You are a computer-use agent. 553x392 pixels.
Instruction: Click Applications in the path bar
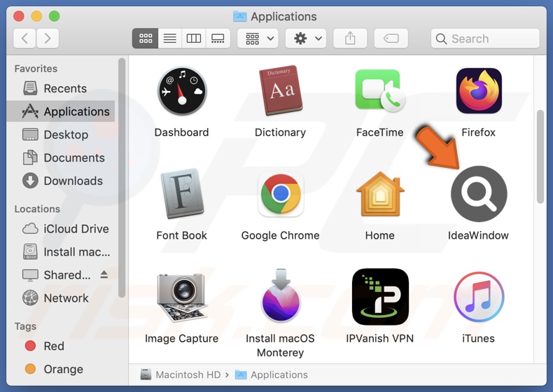(x=272, y=374)
